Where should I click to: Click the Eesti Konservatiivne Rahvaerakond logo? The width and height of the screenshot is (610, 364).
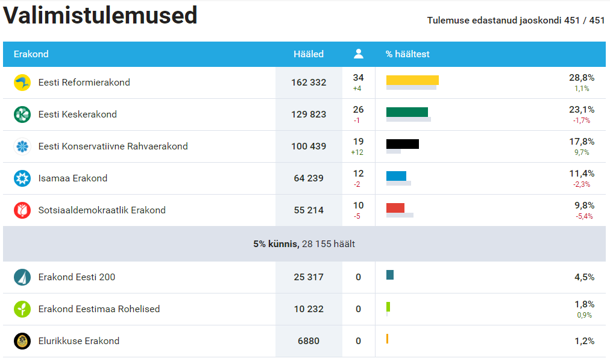pos(22,146)
